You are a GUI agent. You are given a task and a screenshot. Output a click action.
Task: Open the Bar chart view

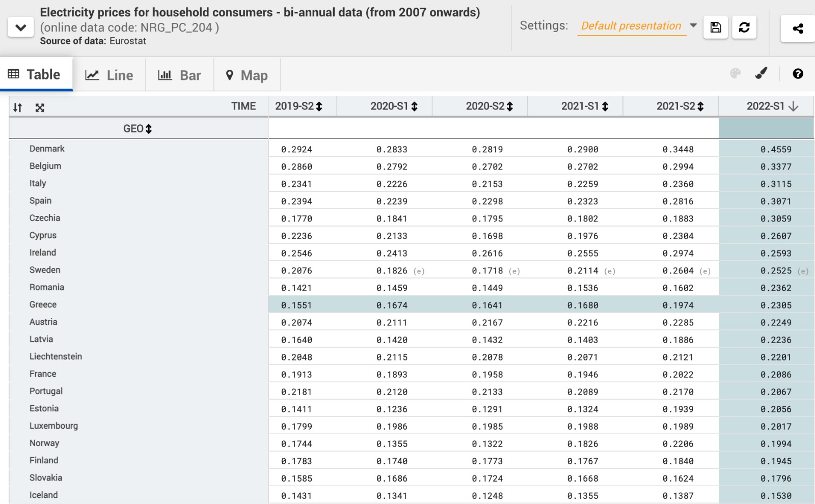tap(180, 75)
